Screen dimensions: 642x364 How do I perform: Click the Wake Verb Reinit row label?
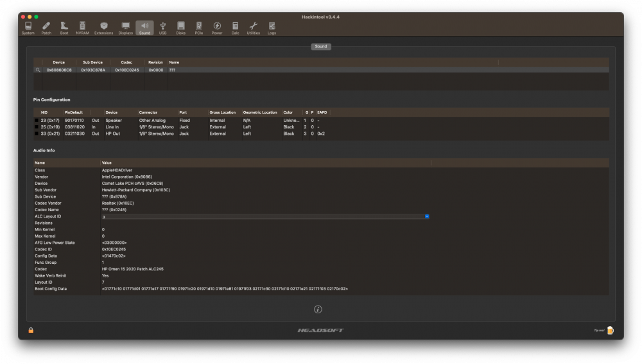click(50, 275)
